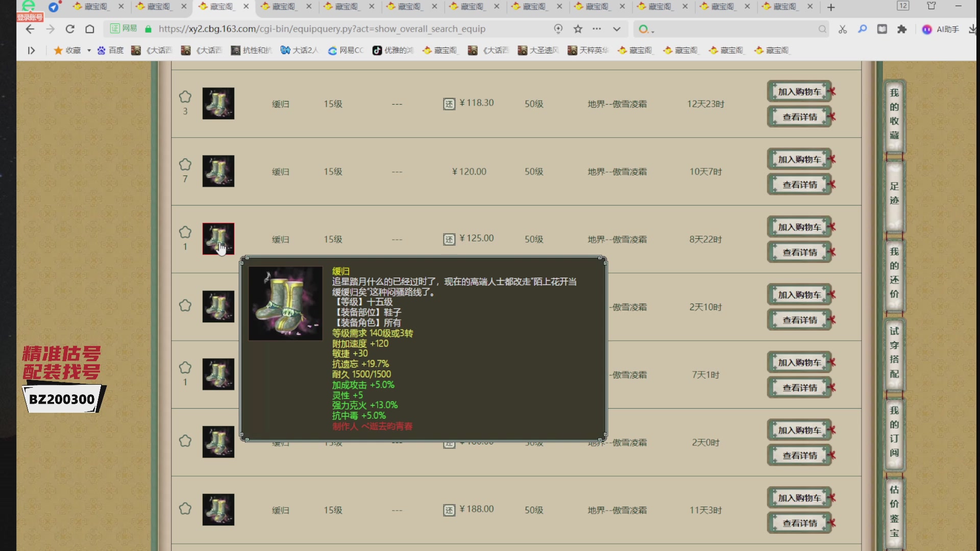Viewport: 980px width, 551px height.
Task: Toggle favorite star on the 2天0时 listing
Action: [185, 441]
